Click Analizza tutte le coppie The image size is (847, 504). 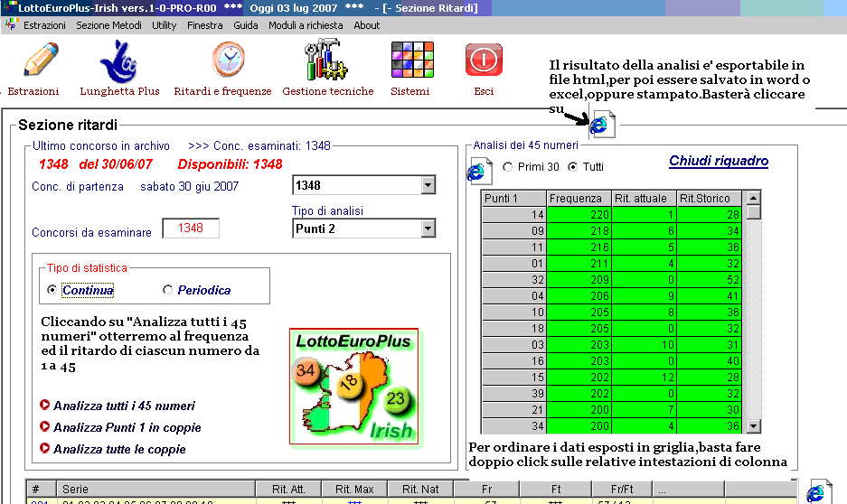tap(119, 449)
